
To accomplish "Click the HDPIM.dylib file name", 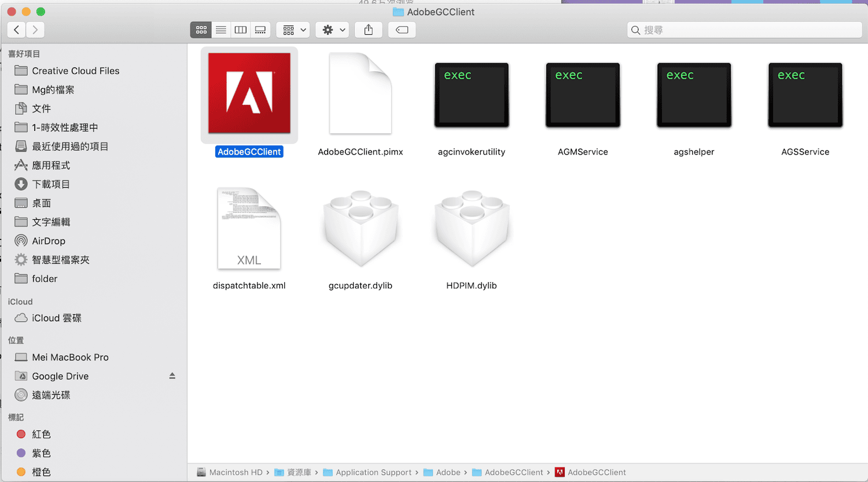I will coord(472,285).
